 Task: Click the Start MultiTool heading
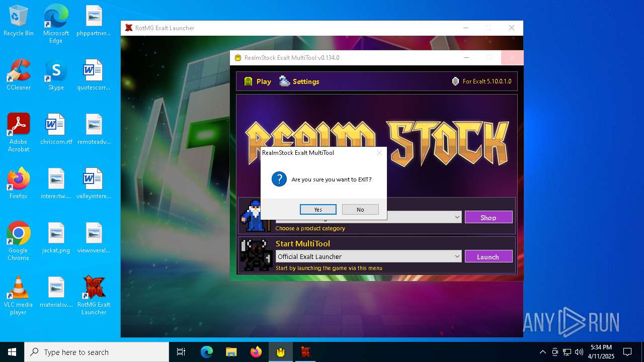(303, 243)
